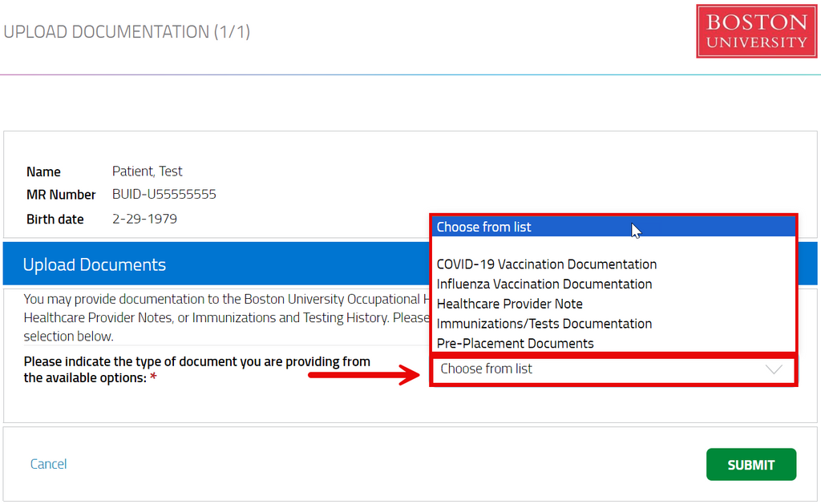
Task: Click the 'Birth date' field label
Action: click(x=55, y=220)
